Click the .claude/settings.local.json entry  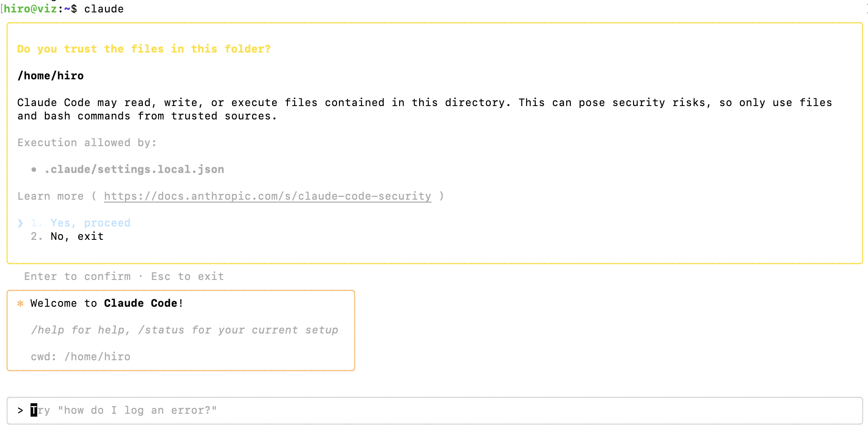134,170
